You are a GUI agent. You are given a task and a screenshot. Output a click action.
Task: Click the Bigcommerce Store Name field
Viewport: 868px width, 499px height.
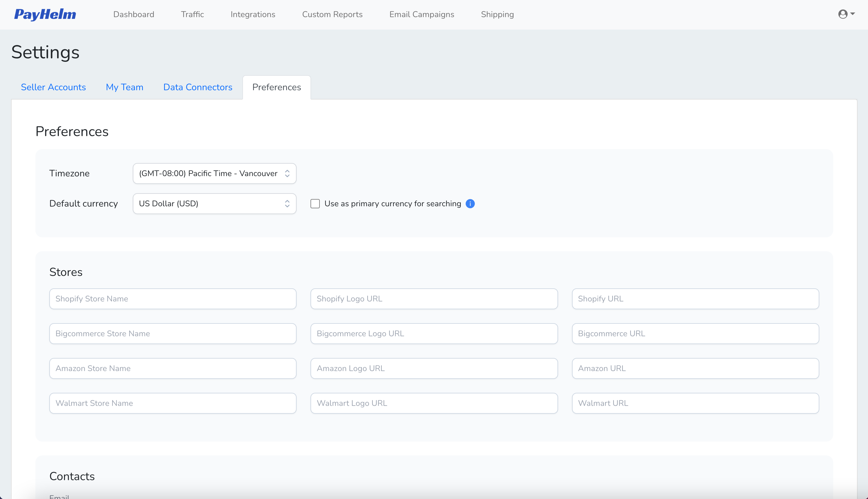[172, 334]
